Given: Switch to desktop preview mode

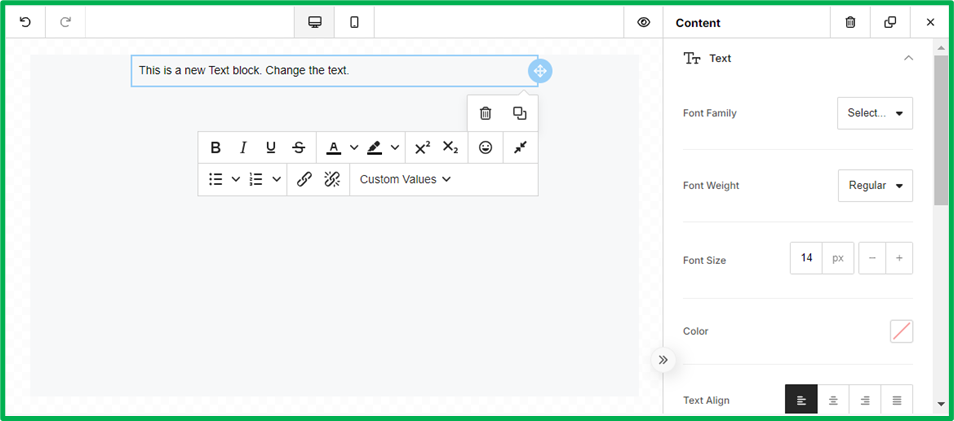Looking at the screenshot, I should [x=315, y=23].
